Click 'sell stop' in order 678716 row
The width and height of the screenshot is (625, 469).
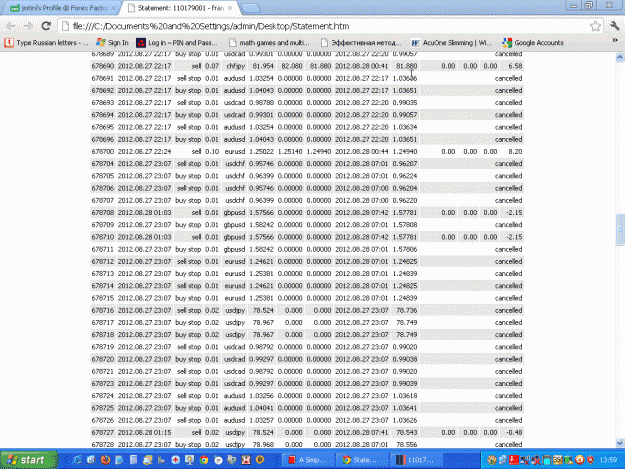189,310
